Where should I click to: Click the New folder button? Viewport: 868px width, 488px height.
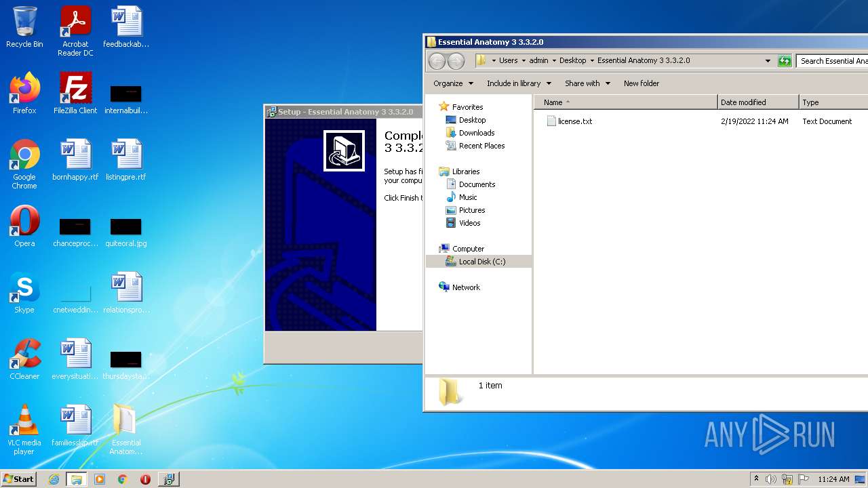[x=642, y=83]
